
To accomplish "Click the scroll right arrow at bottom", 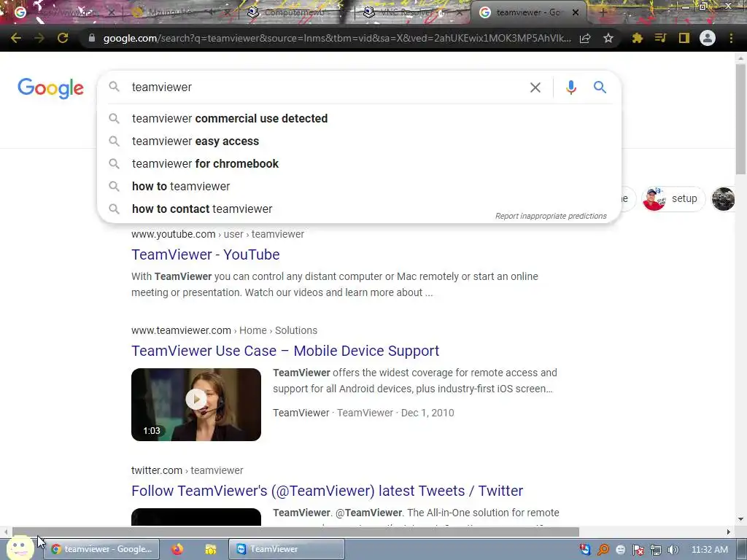I will click(729, 532).
